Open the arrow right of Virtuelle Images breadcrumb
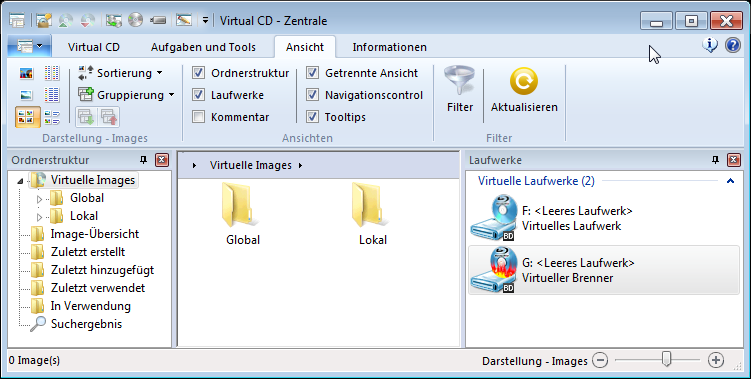Viewport: 751px width, 379px height. pos(300,165)
